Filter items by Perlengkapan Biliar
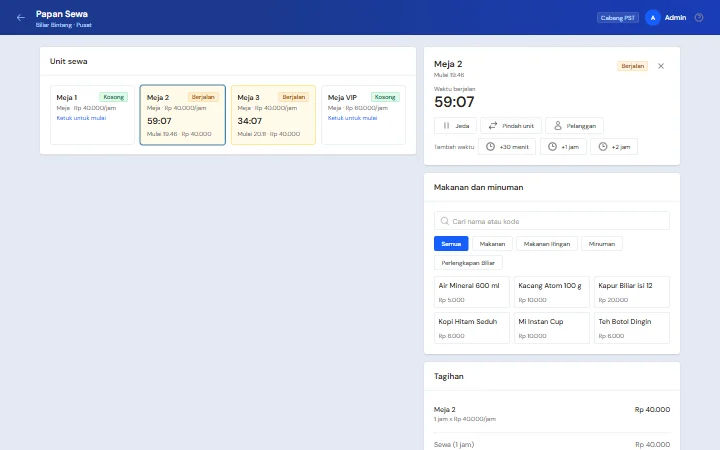 (468, 263)
